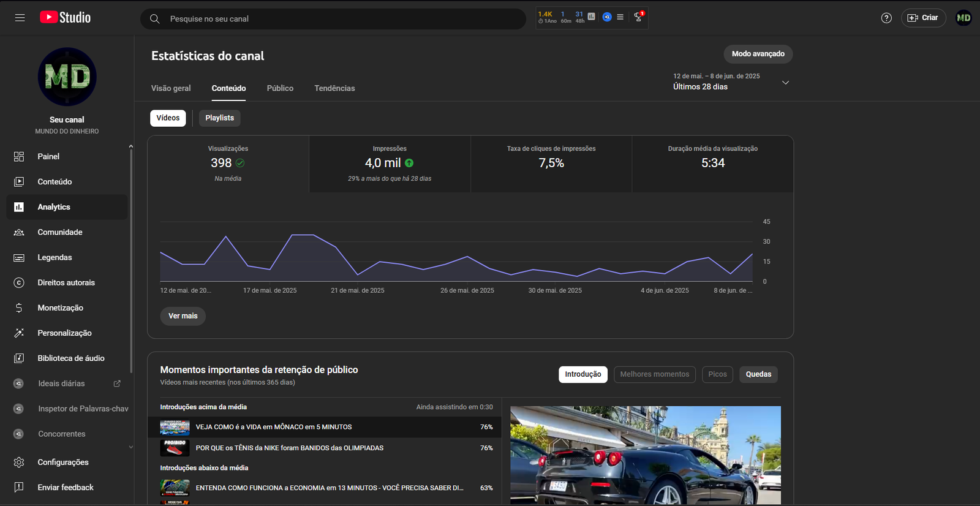This screenshot has width=980, height=506.
Task: Select the VIDA em MÔNACO video row
Action: point(325,427)
